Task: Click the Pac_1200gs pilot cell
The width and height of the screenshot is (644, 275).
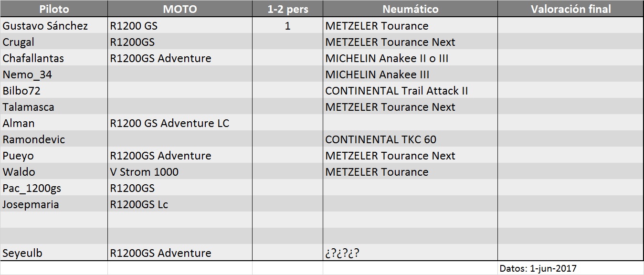Action: pos(54,188)
